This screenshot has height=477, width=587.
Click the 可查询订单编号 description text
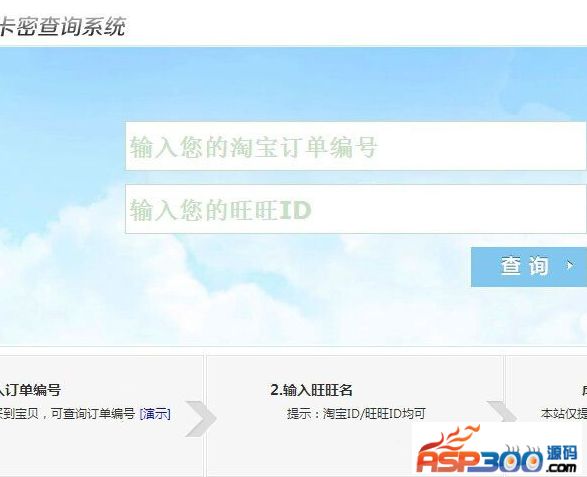tap(93, 414)
